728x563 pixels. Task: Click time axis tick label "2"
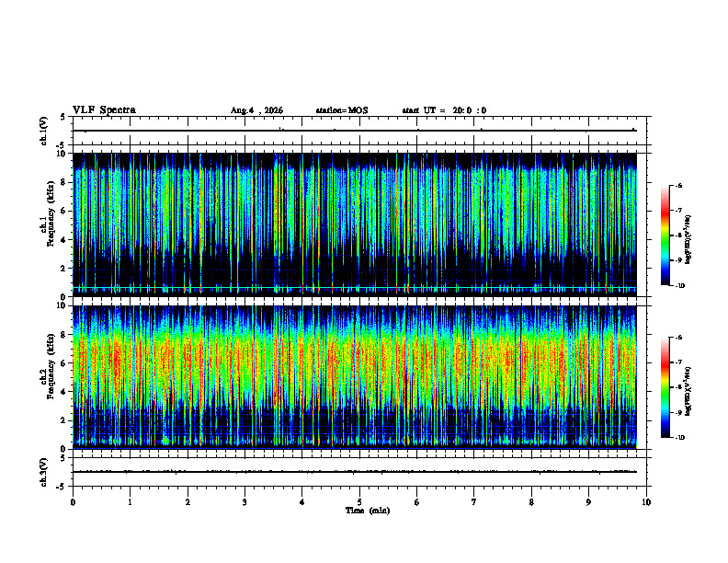188,502
